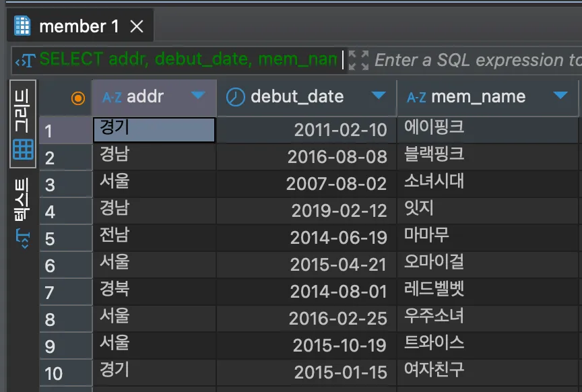Select row number 3
Screen dimensions: 582x392
[x=66, y=184]
